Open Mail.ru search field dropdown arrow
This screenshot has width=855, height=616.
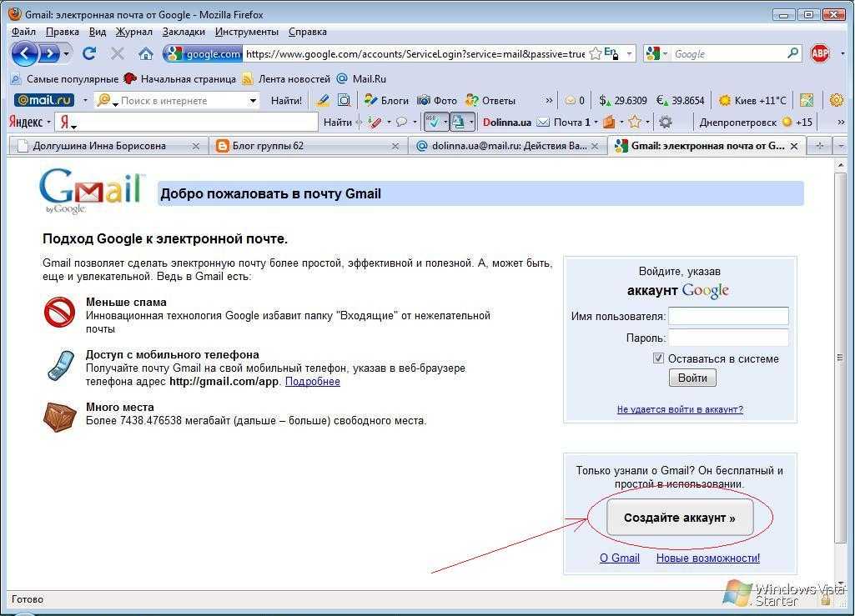(x=253, y=100)
